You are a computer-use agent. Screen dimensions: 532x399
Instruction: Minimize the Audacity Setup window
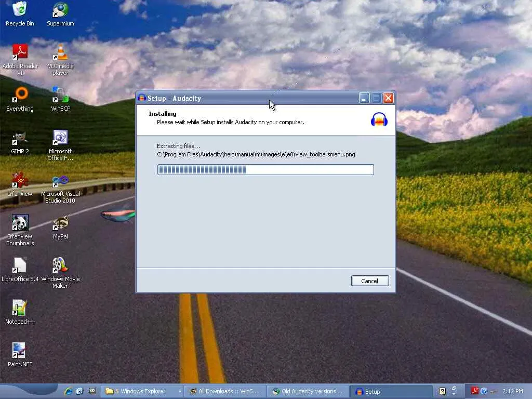[x=364, y=98]
